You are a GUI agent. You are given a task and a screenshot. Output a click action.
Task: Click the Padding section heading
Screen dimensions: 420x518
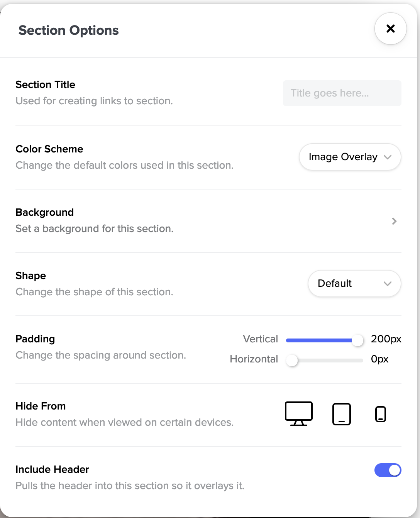35,339
